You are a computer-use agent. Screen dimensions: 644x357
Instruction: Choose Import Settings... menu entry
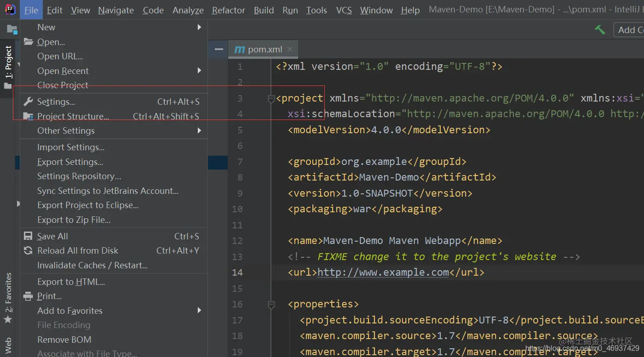[114, 147]
